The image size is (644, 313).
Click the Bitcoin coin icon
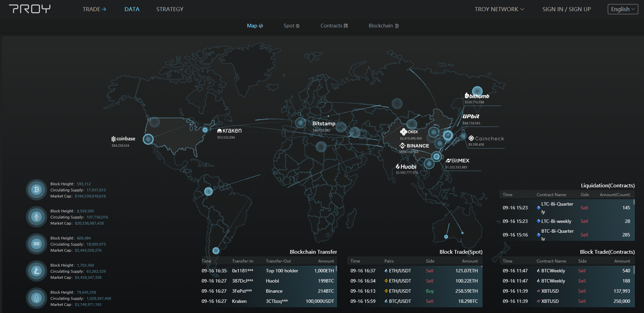(x=37, y=190)
